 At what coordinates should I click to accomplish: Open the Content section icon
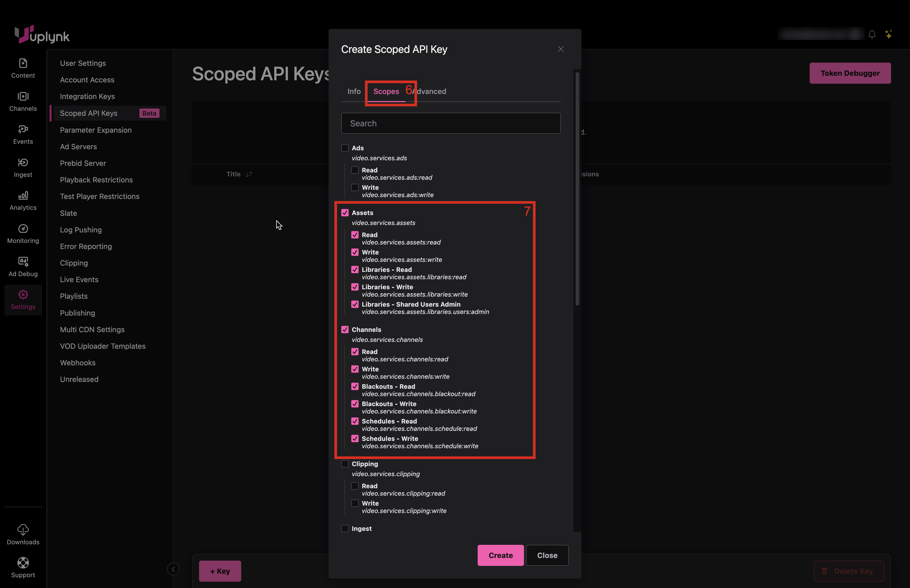23,63
